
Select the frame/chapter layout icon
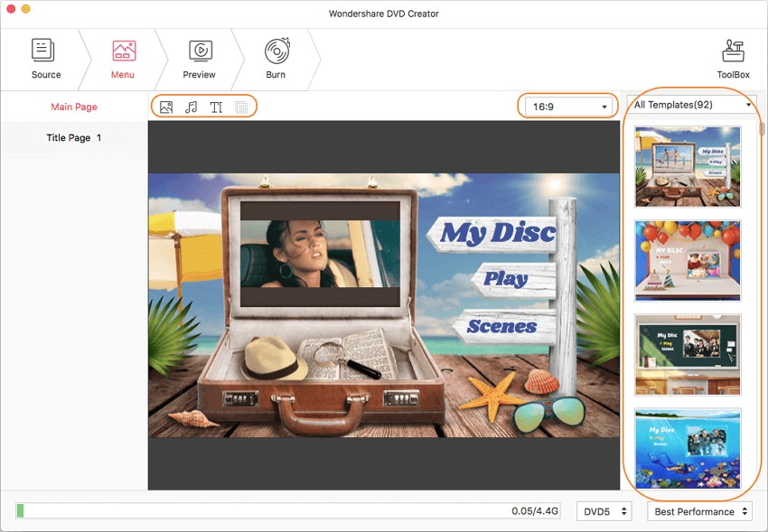(240, 106)
